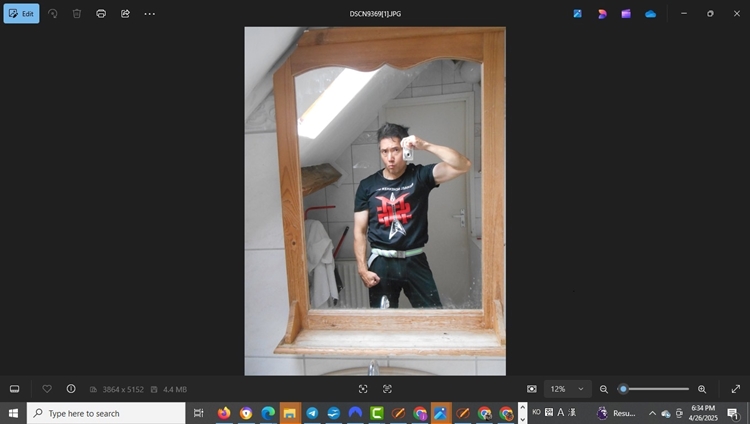Open the Clipchamp icon in title bar
This screenshot has width=750, height=424.
click(x=626, y=14)
